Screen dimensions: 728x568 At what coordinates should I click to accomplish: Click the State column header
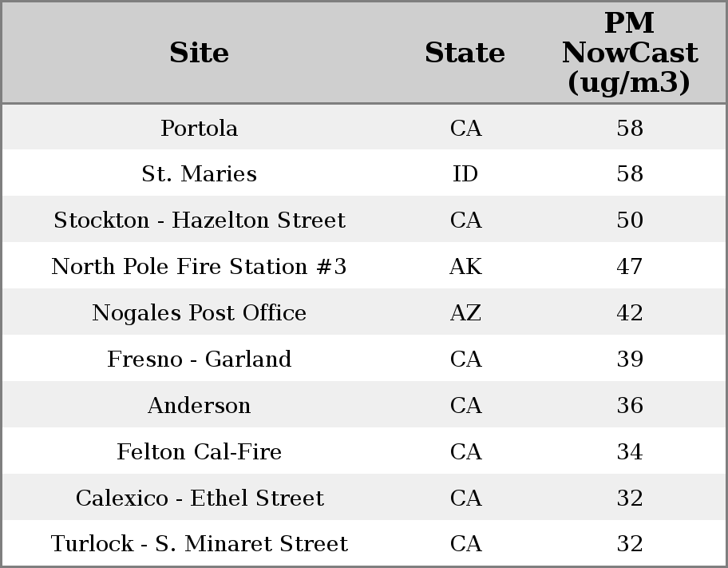[x=465, y=53]
